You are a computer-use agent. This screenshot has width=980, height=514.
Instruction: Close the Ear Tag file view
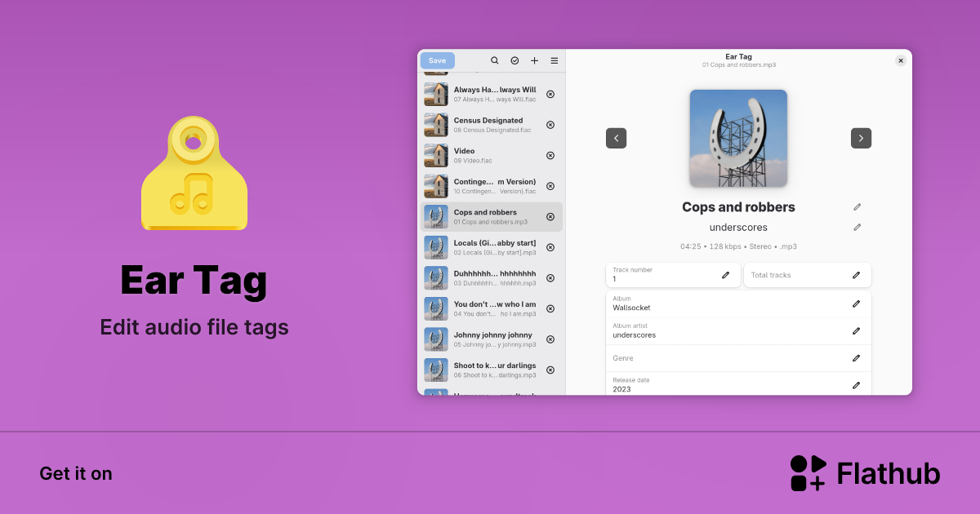coord(901,60)
